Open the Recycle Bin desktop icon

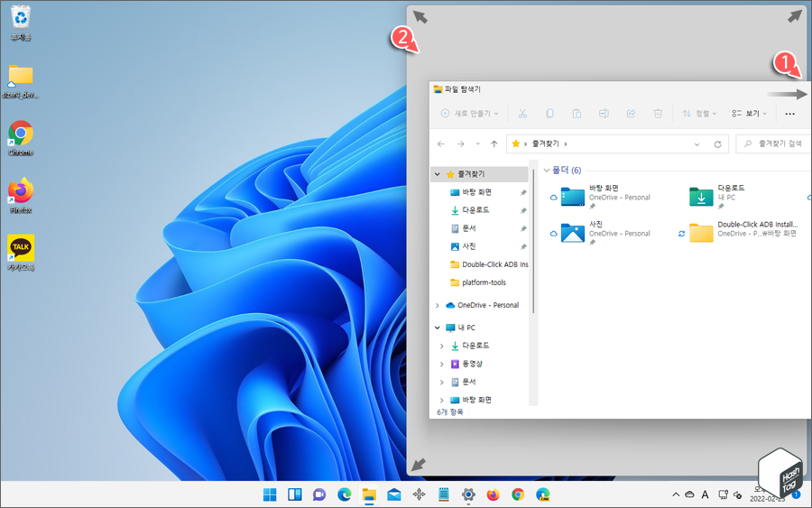(21, 23)
